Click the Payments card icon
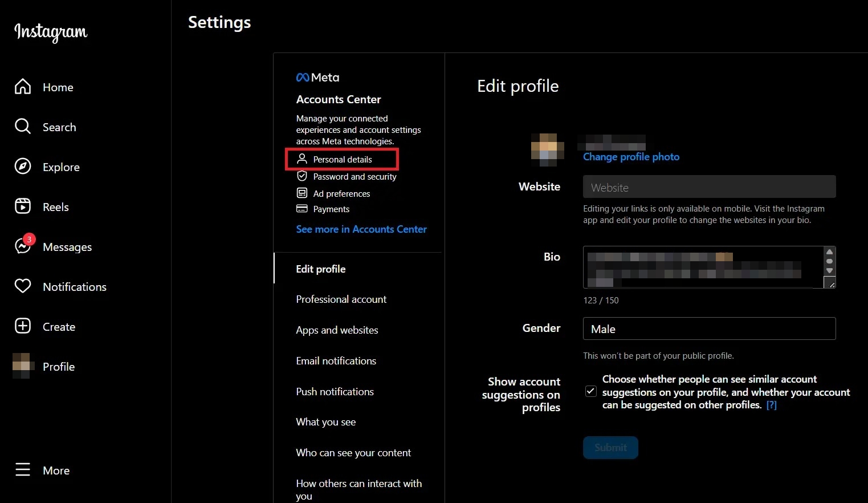Screen dimensions: 868x503 pos(302,209)
